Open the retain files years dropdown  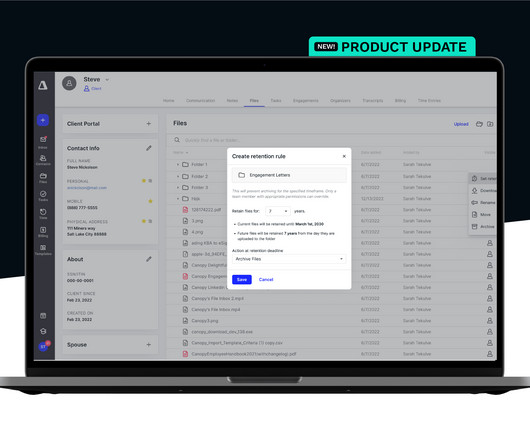click(278, 211)
